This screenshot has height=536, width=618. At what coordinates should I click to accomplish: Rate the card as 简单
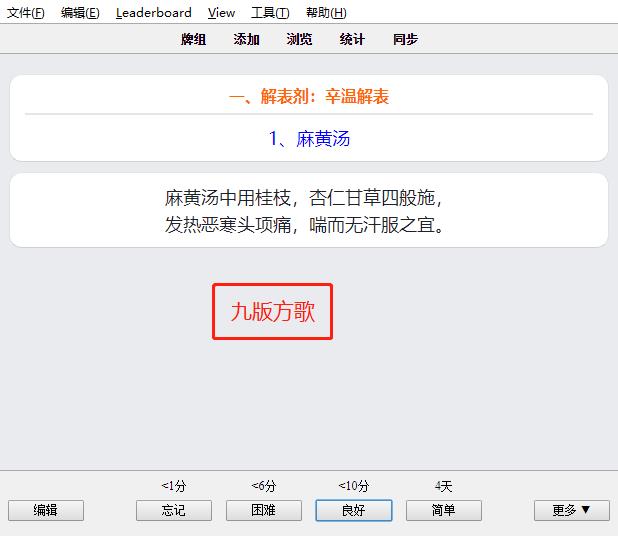pos(444,510)
